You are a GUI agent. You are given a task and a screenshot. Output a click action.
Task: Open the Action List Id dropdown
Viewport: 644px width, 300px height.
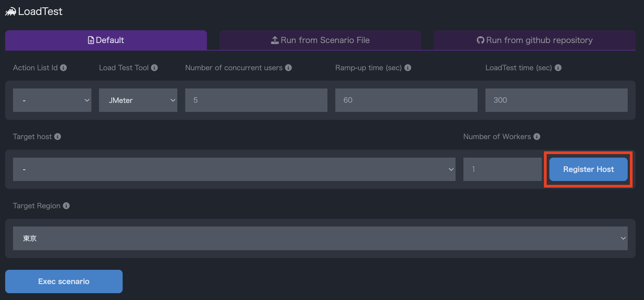coord(52,100)
